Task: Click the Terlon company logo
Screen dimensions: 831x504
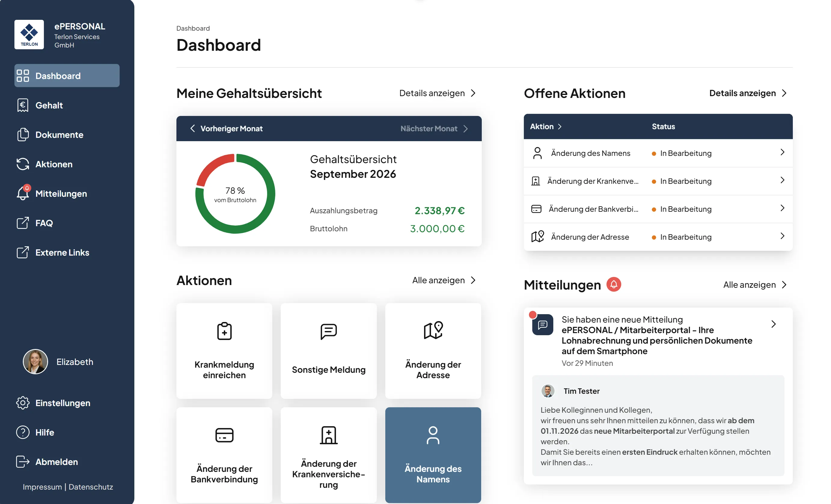Action: 29,34
